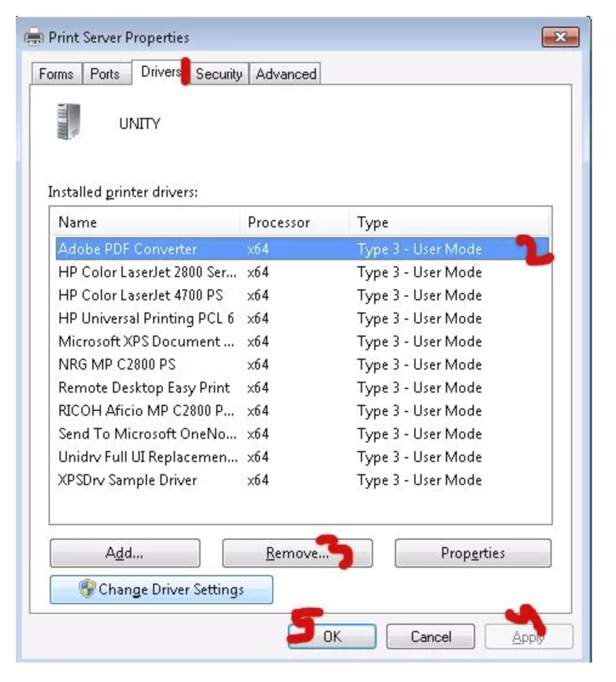The height and width of the screenshot is (682, 616).
Task: Close the Print Server Properties window
Action: click(x=560, y=37)
